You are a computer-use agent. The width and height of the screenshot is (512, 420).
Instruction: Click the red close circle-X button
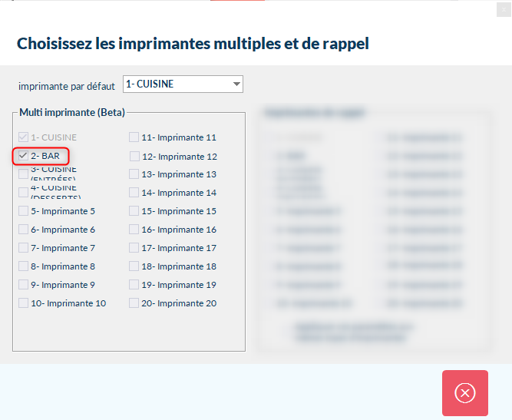point(464,393)
